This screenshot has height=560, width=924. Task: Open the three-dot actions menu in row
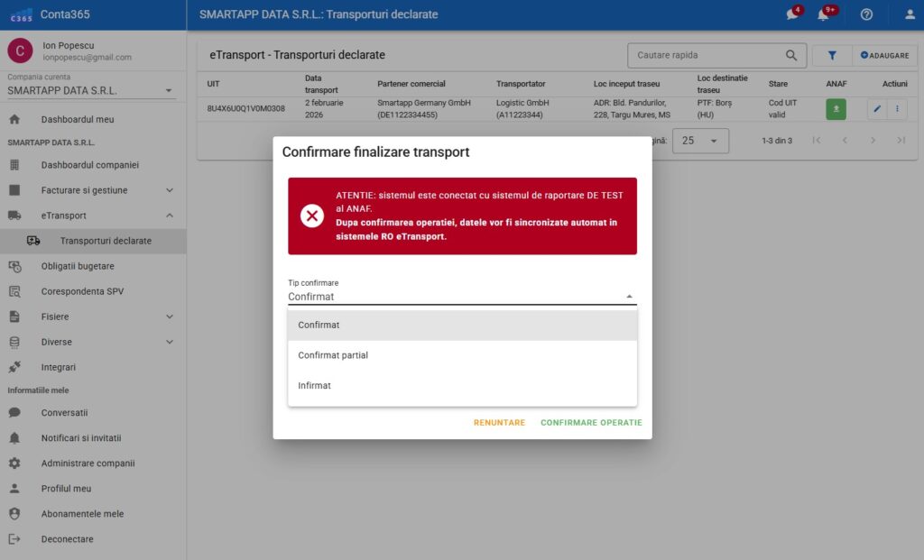(896, 109)
